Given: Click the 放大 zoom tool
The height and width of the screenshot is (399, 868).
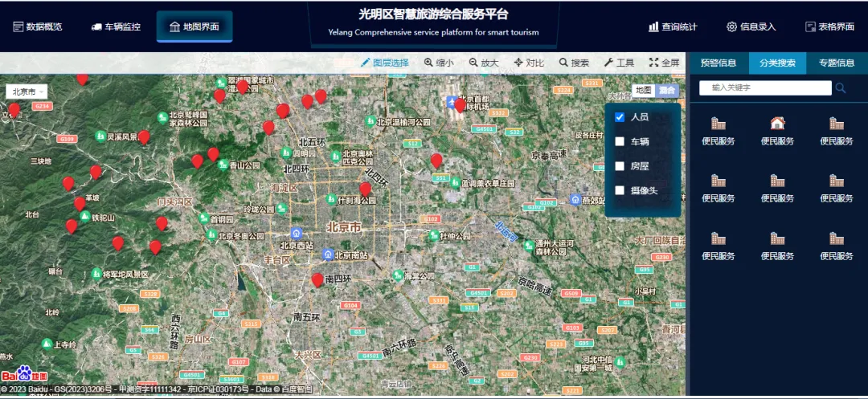Looking at the screenshot, I should [x=483, y=63].
